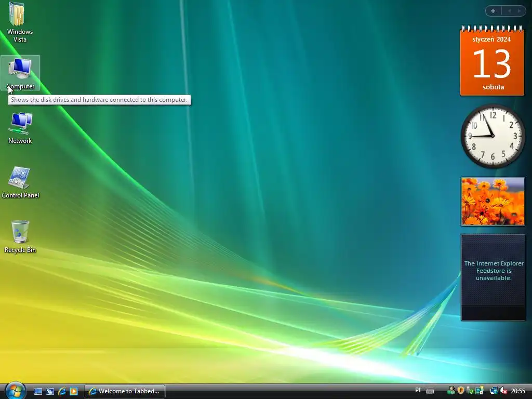Click the green user tray icon
Viewport: 532px width, 399px height.
tap(451, 391)
